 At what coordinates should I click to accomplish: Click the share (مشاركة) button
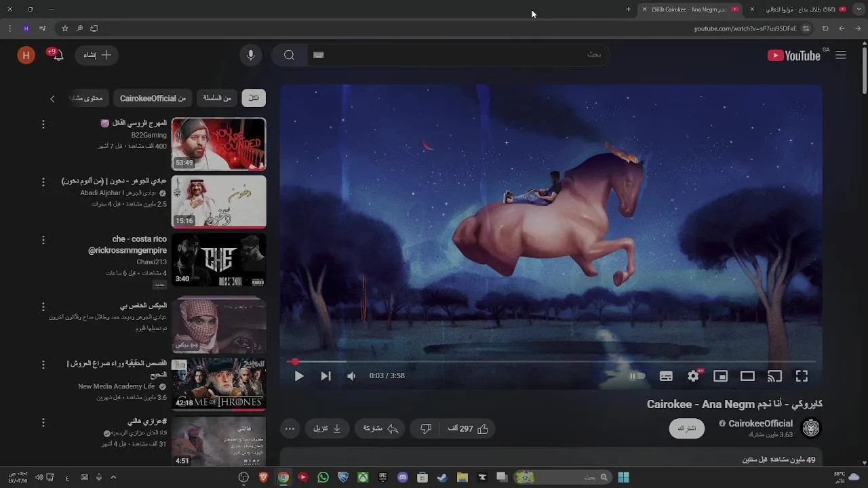click(380, 428)
